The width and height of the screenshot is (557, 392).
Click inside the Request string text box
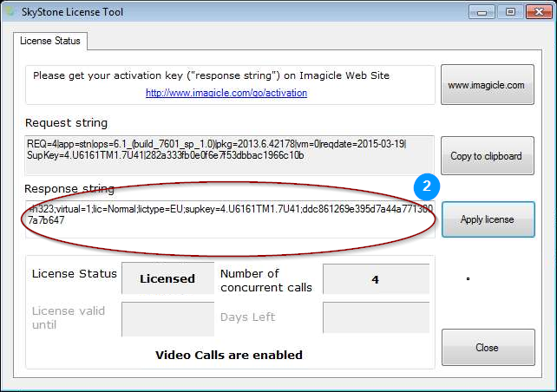[229, 155]
